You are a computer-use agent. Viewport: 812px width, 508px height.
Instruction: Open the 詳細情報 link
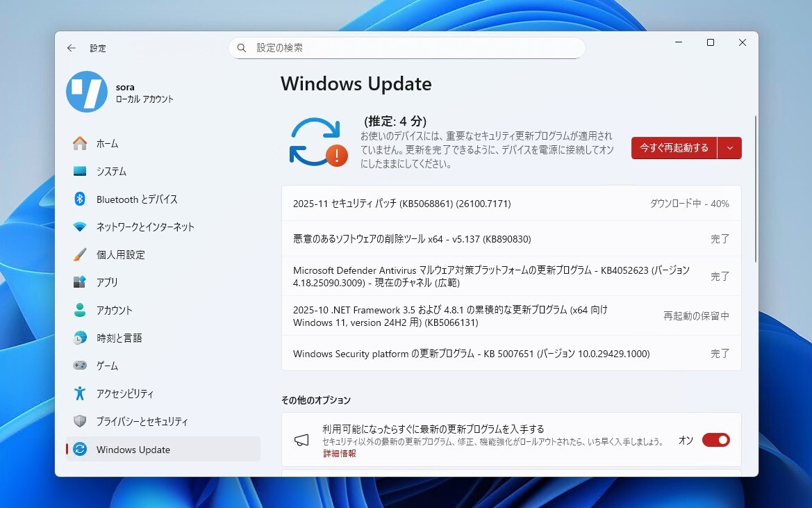coord(340,454)
